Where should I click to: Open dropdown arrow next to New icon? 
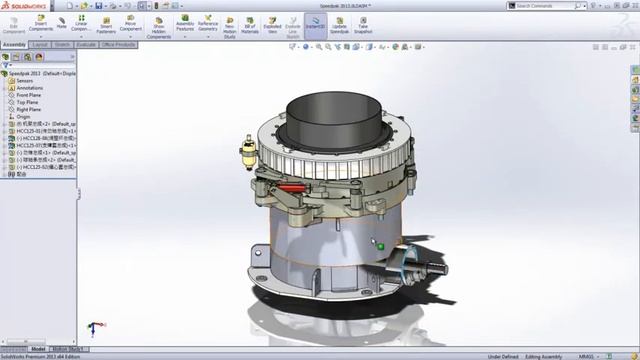[76, 6]
